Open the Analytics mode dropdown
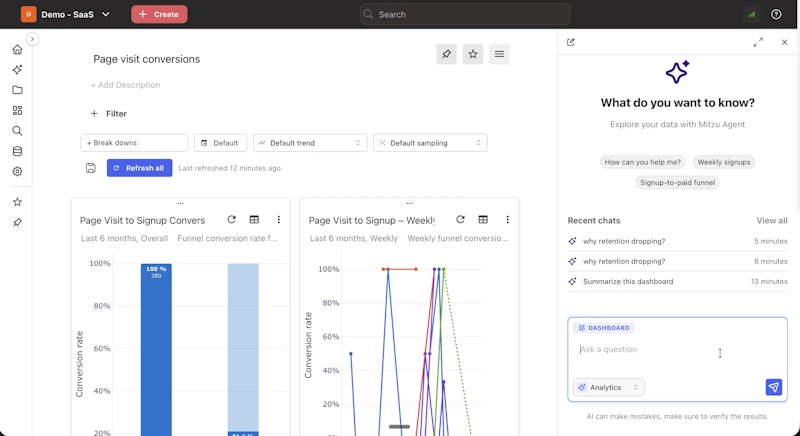The width and height of the screenshot is (800, 436). [609, 388]
